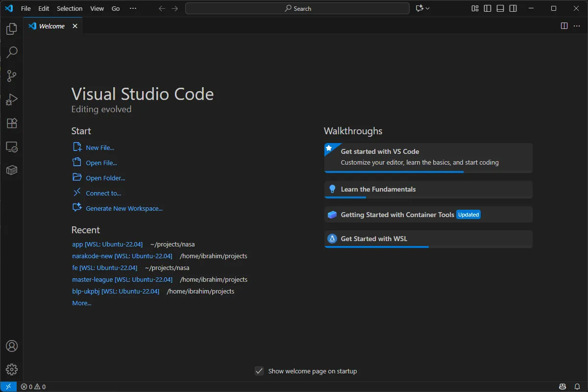Open the File menu
Image resolution: width=588 pixels, height=392 pixels.
click(x=25, y=8)
